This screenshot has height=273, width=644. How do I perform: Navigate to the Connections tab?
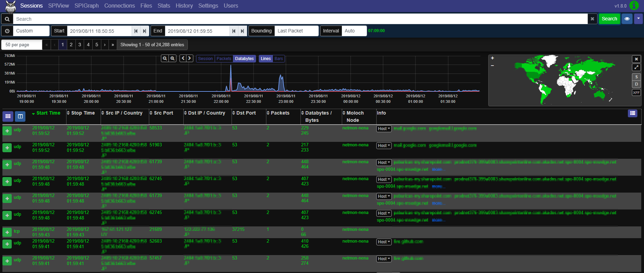tap(120, 6)
